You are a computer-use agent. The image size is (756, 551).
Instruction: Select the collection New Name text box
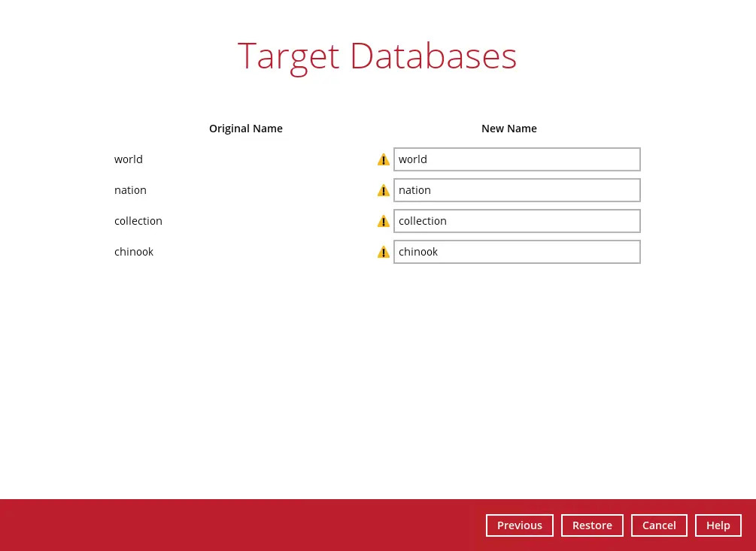coord(517,221)
